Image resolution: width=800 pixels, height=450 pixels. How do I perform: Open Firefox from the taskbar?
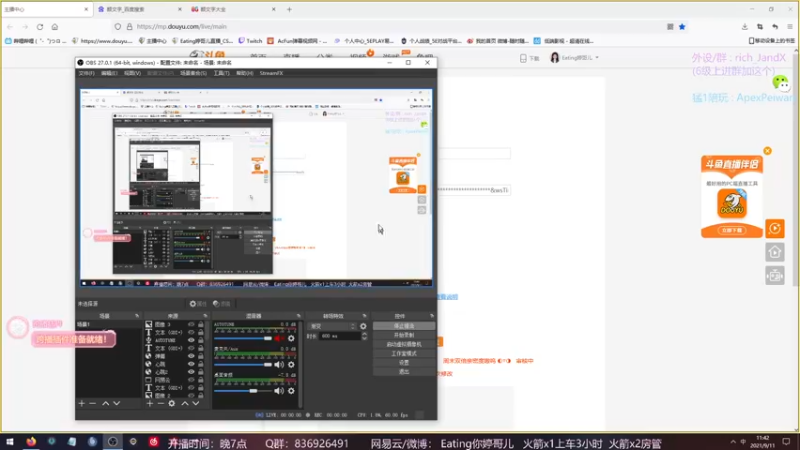click(31, 442)
